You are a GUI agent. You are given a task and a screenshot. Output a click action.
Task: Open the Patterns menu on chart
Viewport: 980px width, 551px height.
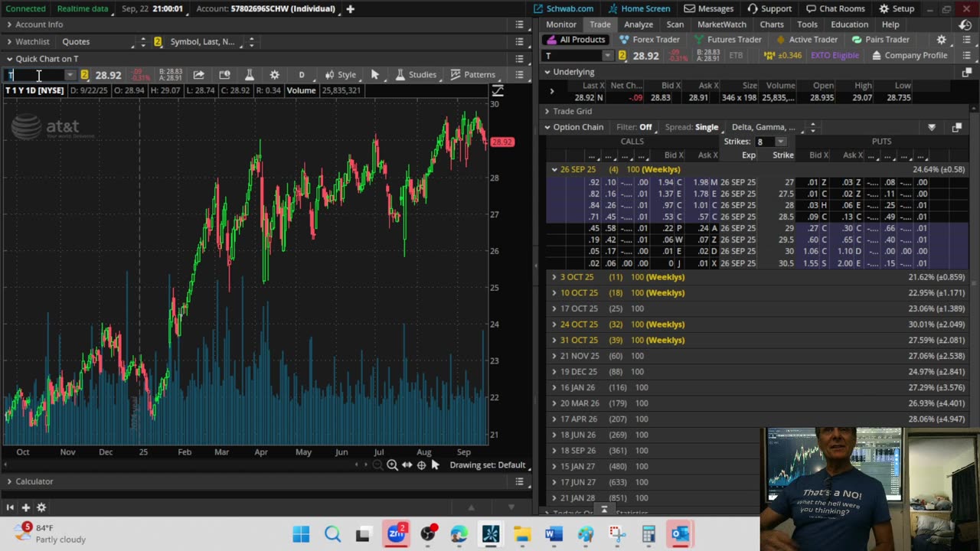click(473, 74)
